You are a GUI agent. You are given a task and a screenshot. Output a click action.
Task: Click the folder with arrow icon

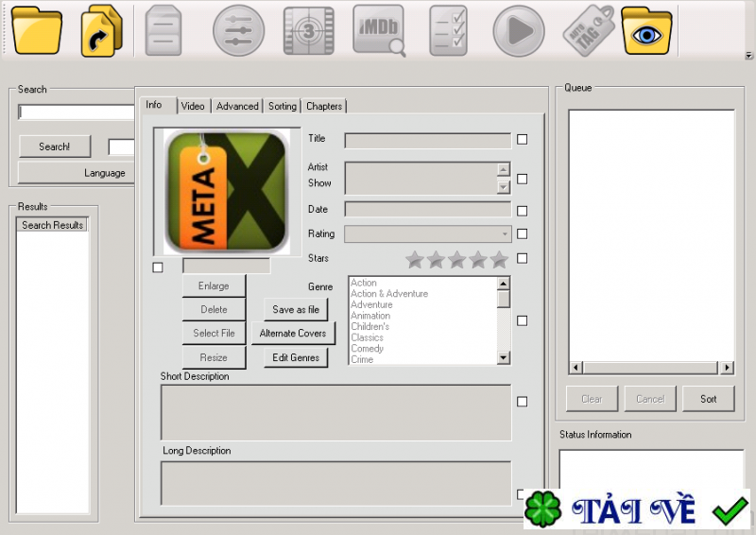click(102, 30)
